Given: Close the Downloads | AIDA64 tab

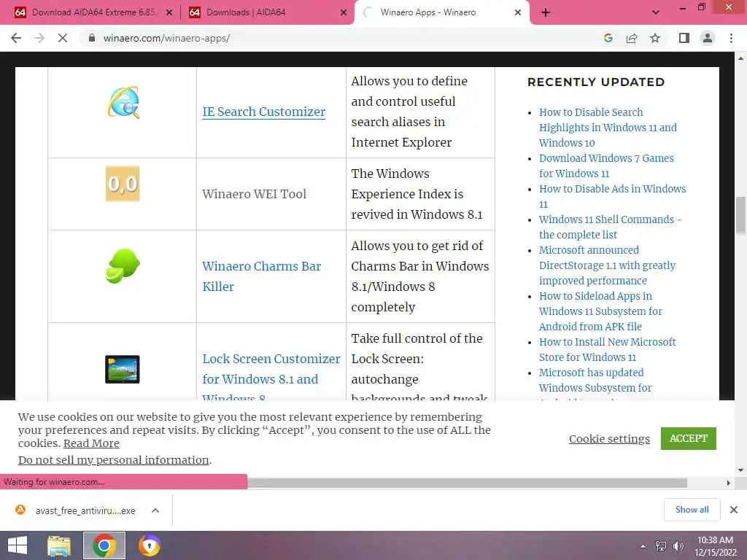Looking at the screenshot, I should pyautogui.click(x=343, y=12).
